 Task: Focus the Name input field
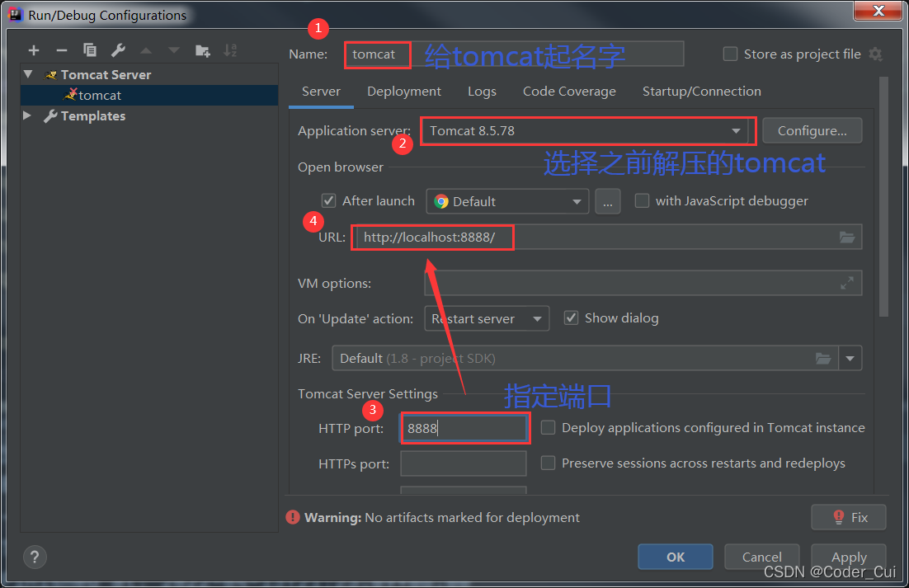[x=514, y=54]
